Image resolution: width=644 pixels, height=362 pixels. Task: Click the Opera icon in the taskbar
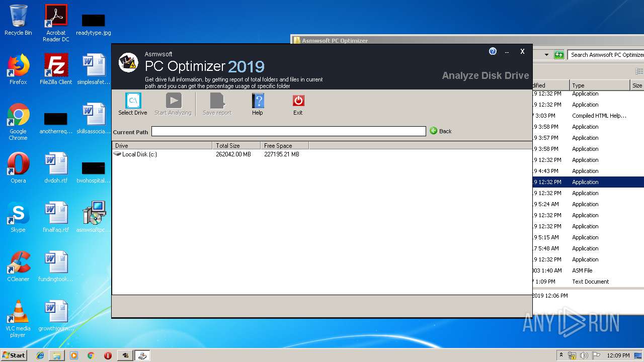[x=108, y=355]
